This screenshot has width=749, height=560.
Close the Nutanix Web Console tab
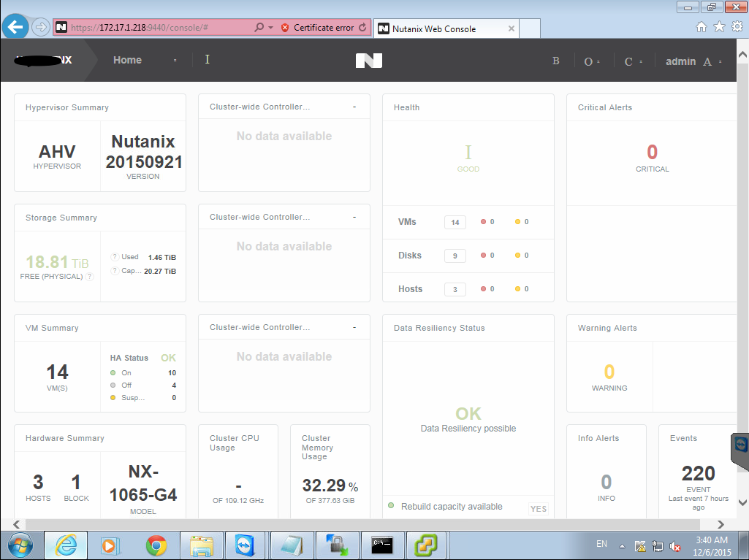511,28
